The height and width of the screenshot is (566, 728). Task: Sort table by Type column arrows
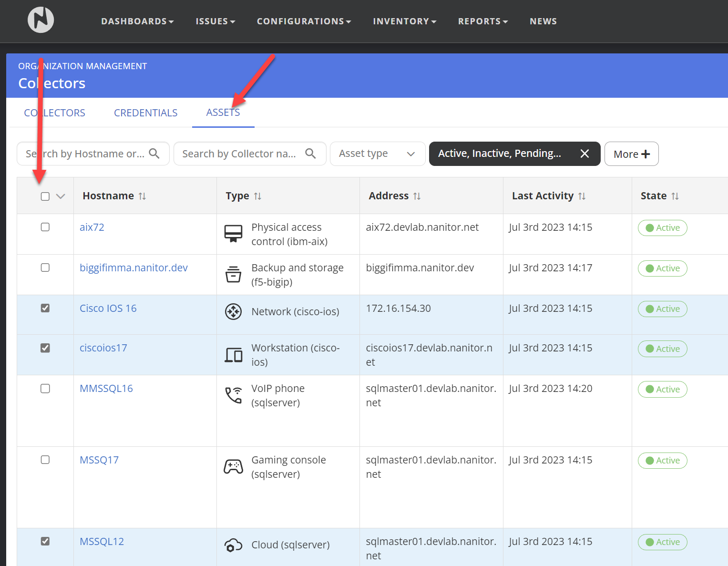pos(257,196)
